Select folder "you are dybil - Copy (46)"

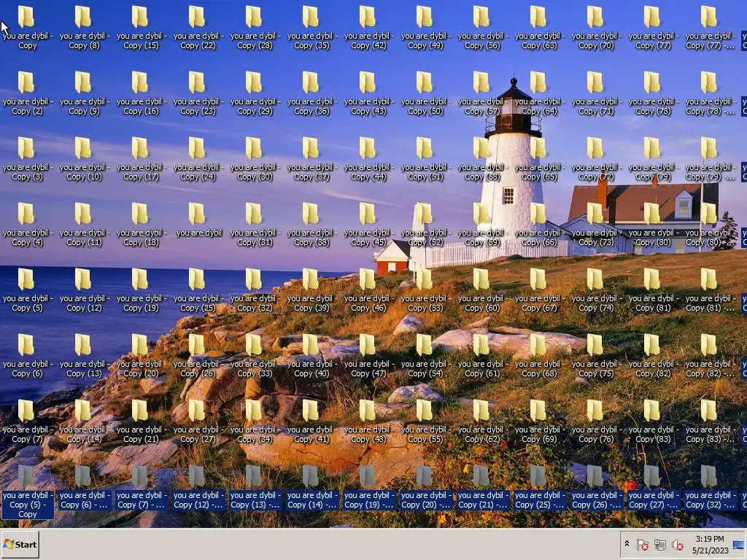coord(368,291)
